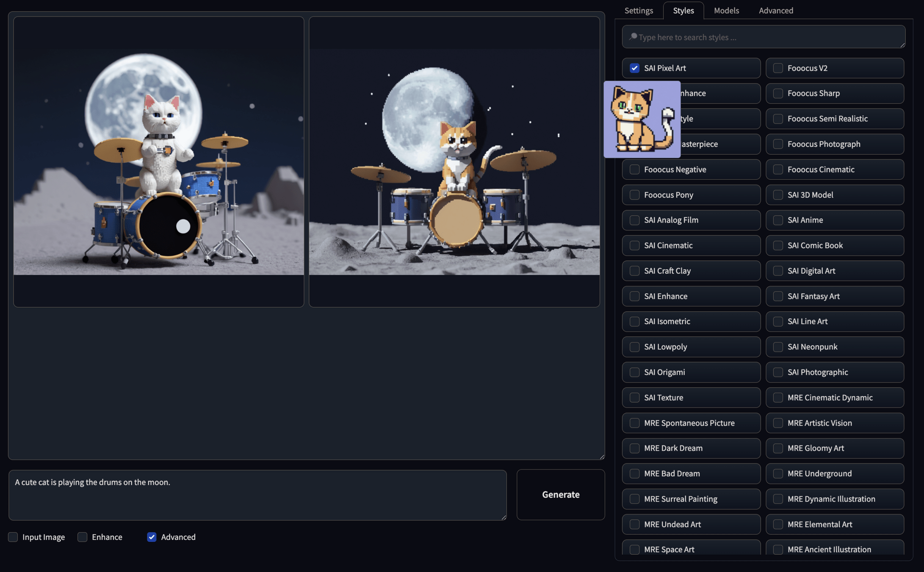The image size is (924, 572).
Task: Enable the Fooocus V2 style checkbox
Action: click(778, 68)
